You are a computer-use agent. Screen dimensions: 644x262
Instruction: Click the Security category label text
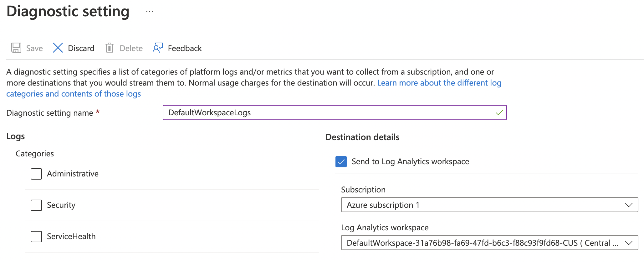61,205
